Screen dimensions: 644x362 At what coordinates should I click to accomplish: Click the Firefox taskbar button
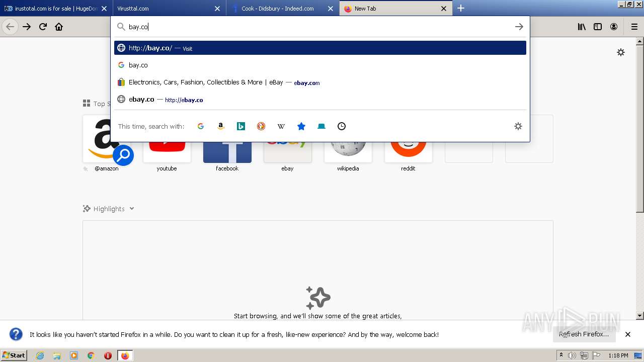125,355
